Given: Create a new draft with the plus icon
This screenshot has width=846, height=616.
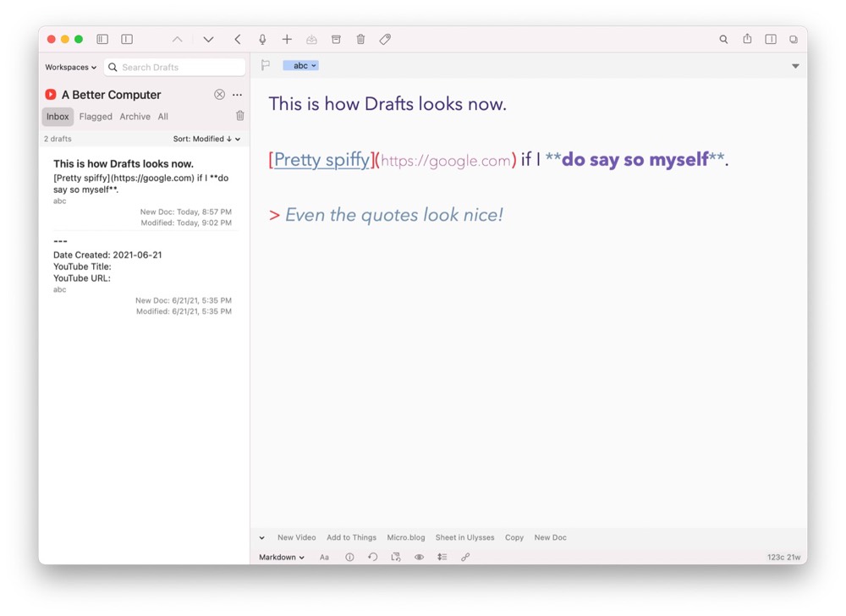Looking at the screenshot, I should (287, 39).
